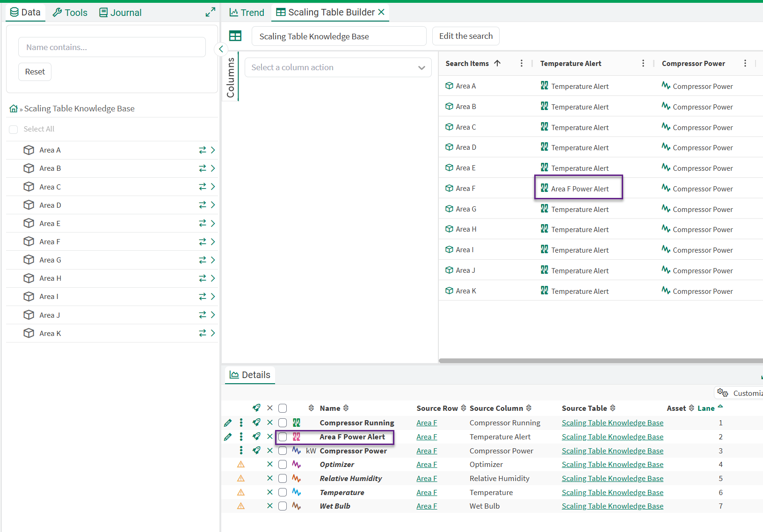Expand Area G with its chevron arrow
763x532 pixels.
pyautogui.click(x=213, y=260)
